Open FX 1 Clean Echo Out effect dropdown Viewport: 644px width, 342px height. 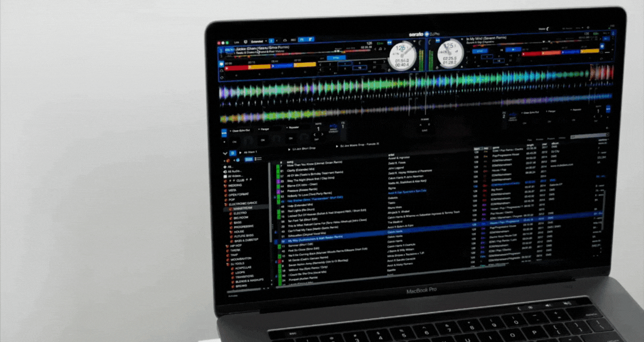(240, 131)
